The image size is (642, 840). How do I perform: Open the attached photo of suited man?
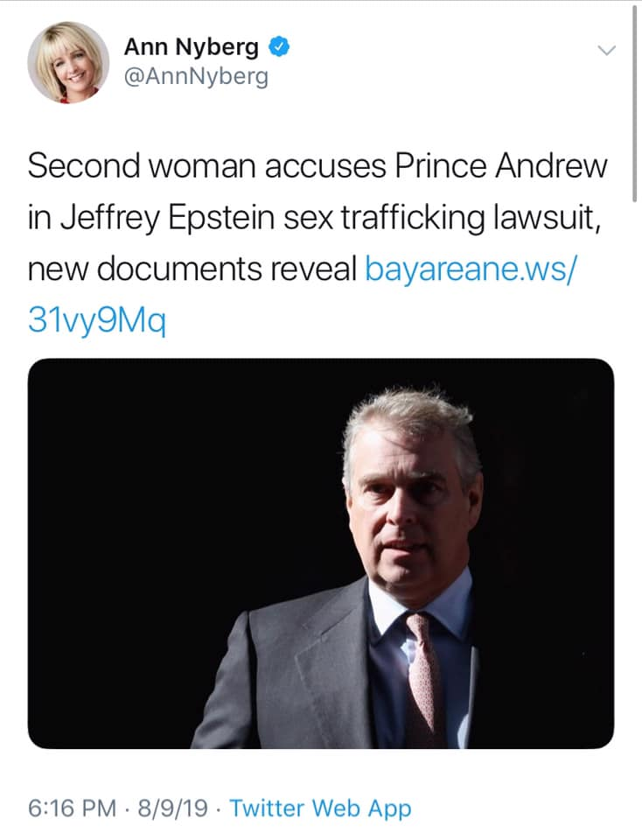321,553
